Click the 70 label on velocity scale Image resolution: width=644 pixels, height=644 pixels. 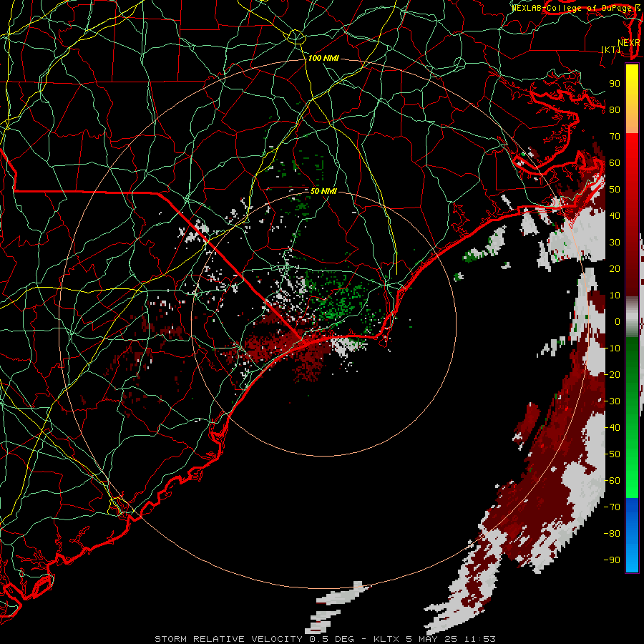(615, 137)
